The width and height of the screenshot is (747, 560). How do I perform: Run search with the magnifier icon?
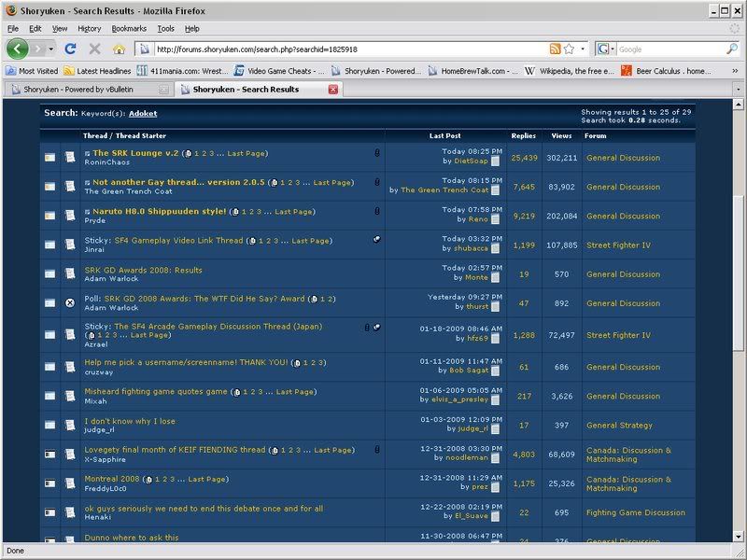(732, 49)
